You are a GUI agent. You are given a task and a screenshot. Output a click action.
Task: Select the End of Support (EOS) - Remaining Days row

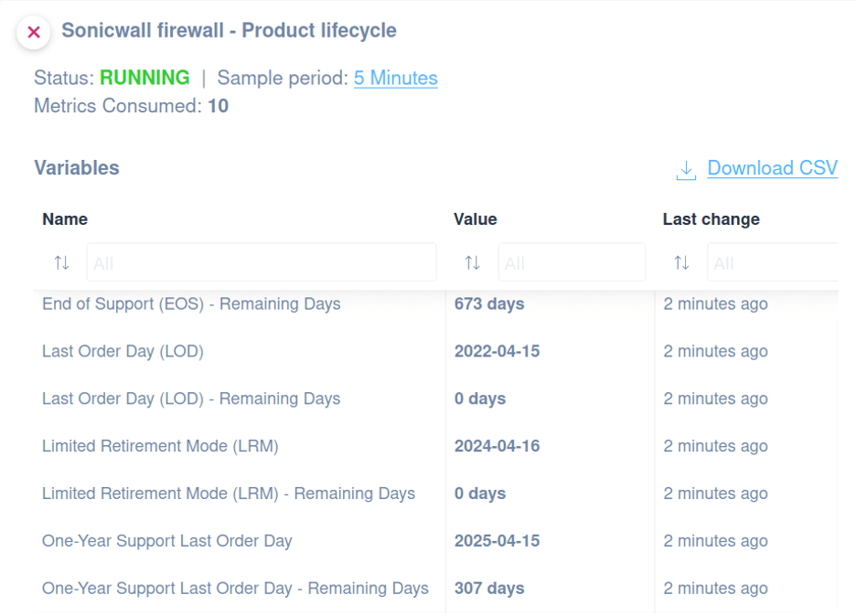click(435, 304)
